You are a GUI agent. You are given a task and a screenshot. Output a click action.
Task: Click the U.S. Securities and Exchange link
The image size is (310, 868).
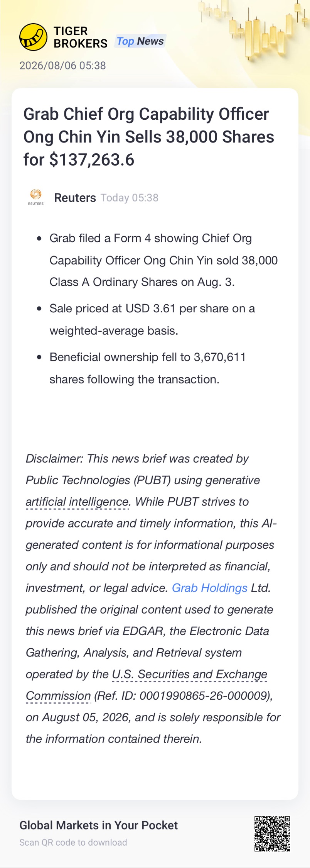pyautogui.click(x=189, y=674)
